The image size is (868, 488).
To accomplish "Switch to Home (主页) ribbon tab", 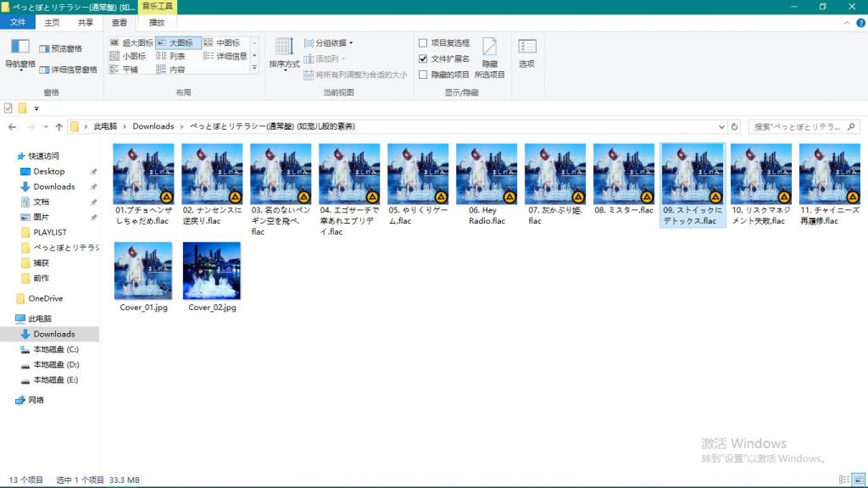I will tap(52, 22).
